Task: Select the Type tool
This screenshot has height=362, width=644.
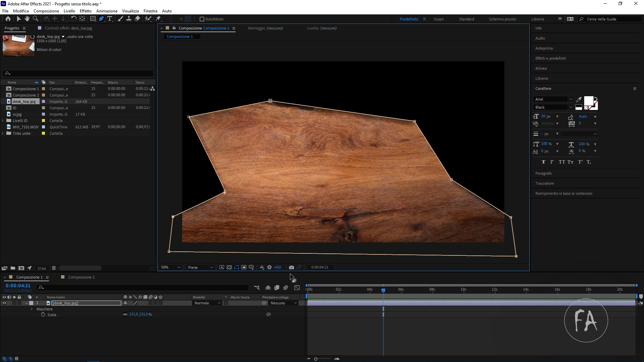Action: (x=110, y=19)
